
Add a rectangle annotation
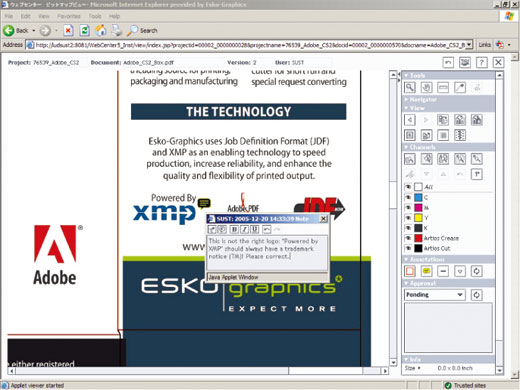click(x=410, y=271)
